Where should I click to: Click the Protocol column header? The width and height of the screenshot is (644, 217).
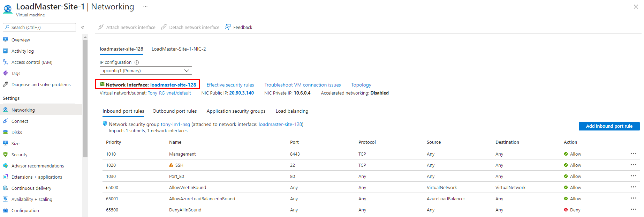(x=367, y=142)
